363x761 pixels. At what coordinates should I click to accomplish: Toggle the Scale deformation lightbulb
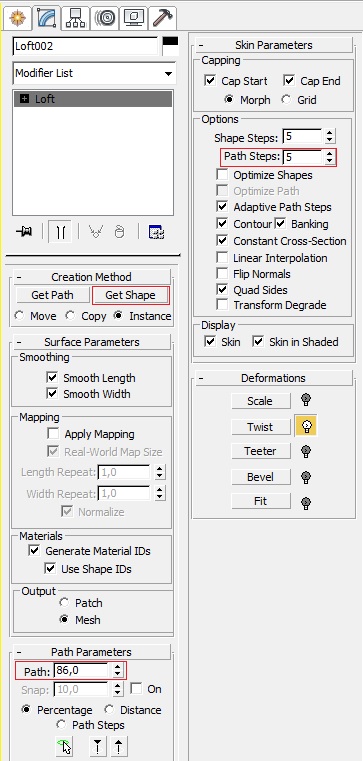(306, 400)
